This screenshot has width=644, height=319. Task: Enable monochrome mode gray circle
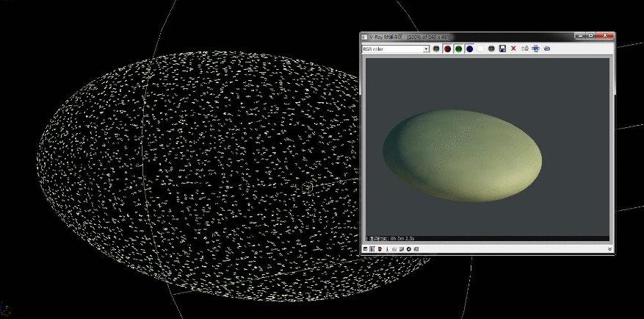(491, 49)
